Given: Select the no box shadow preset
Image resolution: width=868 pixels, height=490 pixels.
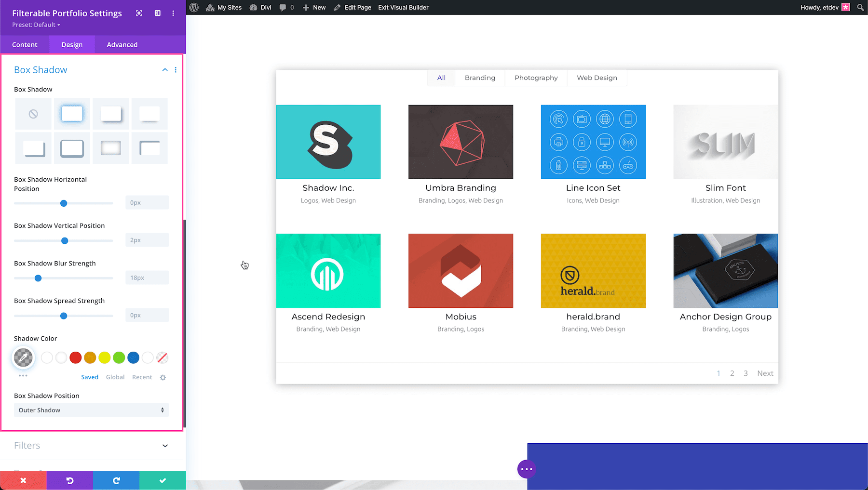Looking at the screenshot, I should [33, 114].
